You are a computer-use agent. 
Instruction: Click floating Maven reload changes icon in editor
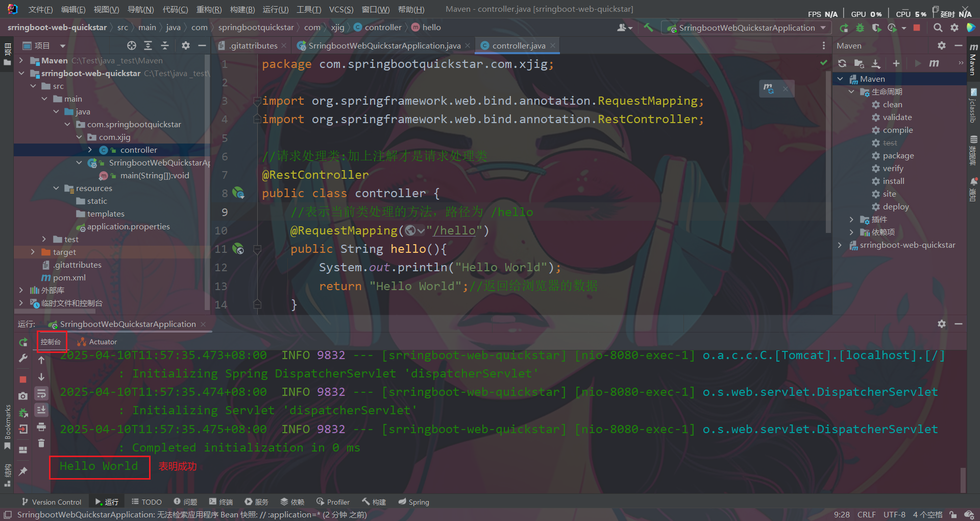tap(769, 88)
